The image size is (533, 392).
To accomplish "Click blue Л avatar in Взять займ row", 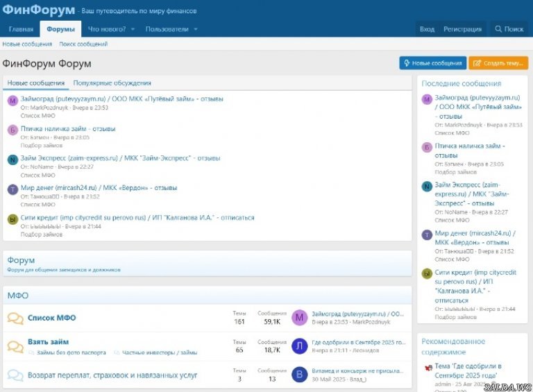I will pyautogui.click(x=299, y=346).
